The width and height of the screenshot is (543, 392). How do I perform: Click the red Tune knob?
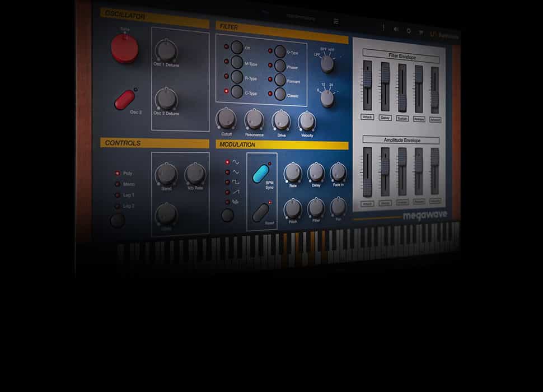[125, 49]
